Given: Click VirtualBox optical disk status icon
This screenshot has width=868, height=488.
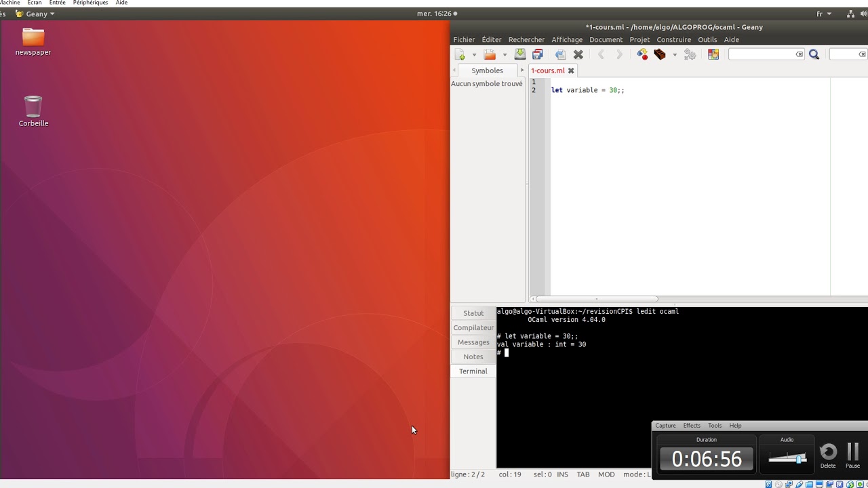Looking at the screenshot, I should (x=778, y=484).
